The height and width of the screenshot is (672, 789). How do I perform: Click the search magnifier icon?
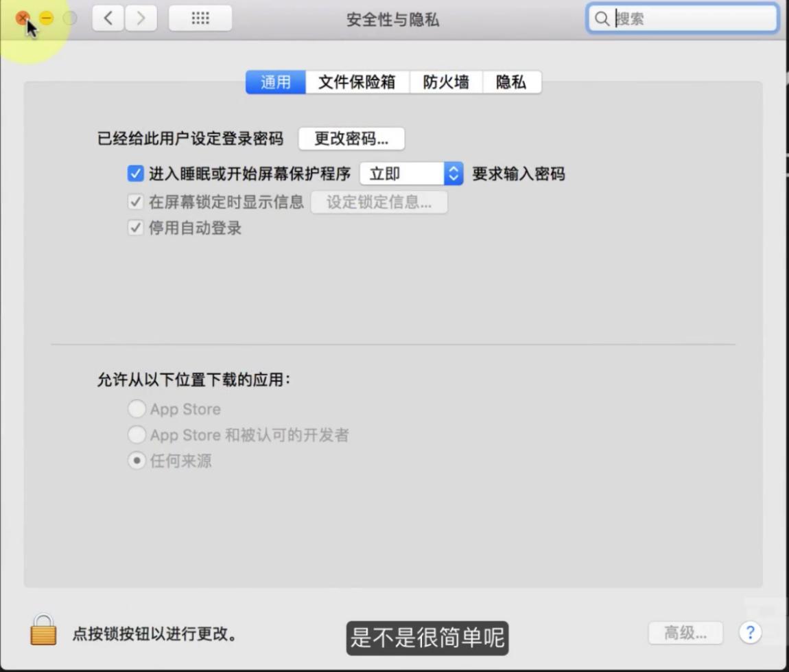(x=601, y=19)
